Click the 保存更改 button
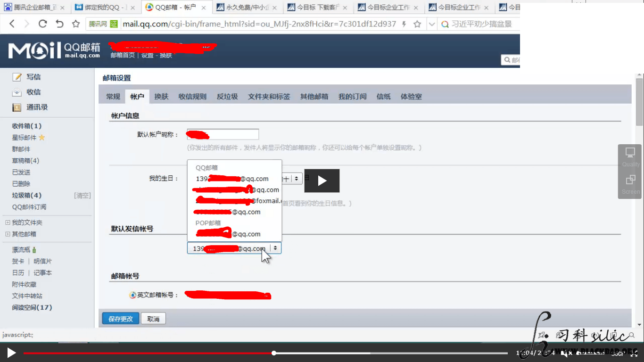Screen dimensions: 644x362 (121, 319)
